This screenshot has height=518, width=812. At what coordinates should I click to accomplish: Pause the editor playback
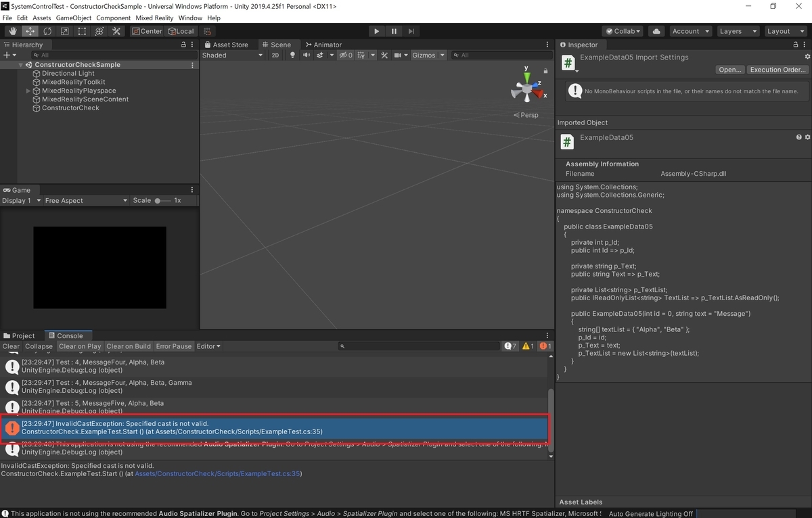pyautogui.click(x=394, y=31)
